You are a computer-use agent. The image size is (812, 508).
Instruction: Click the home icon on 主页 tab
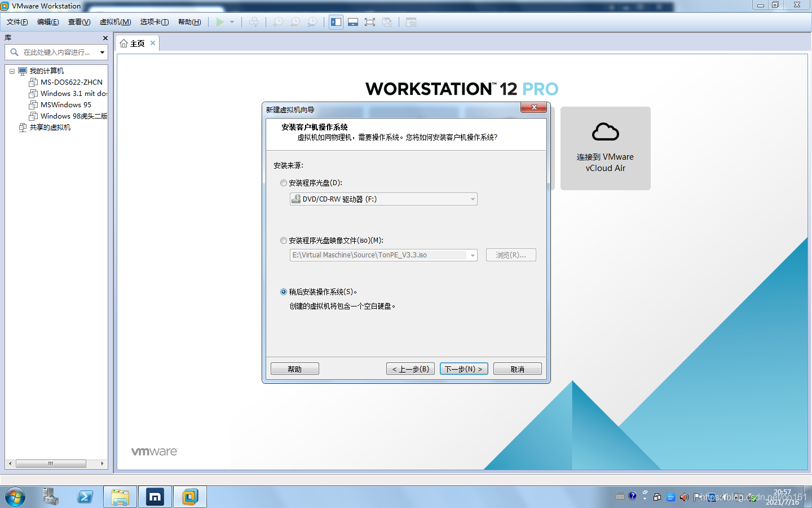(123, 43)
